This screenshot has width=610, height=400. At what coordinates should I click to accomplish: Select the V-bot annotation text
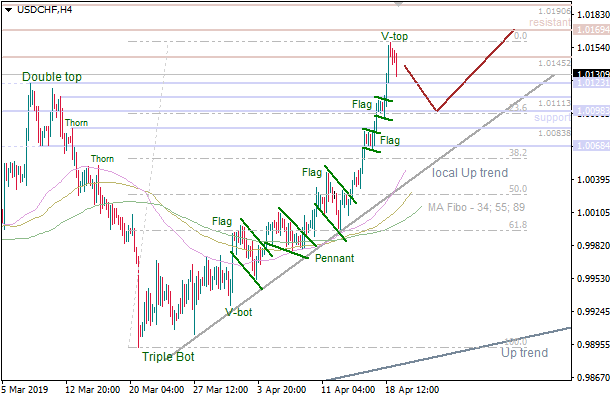(x=239, y=312)
